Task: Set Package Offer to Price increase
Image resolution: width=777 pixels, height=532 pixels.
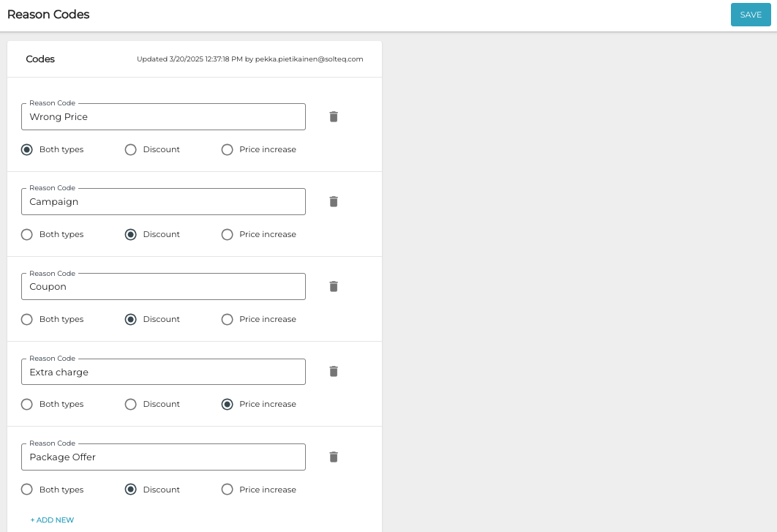Action: (x=228, y=490)
